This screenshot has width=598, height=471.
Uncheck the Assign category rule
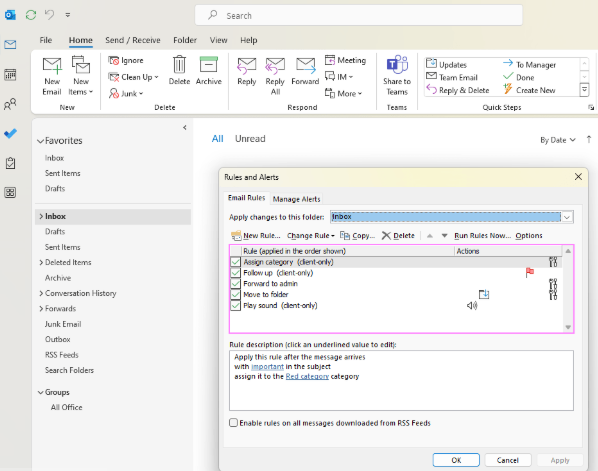pos(235,262)
